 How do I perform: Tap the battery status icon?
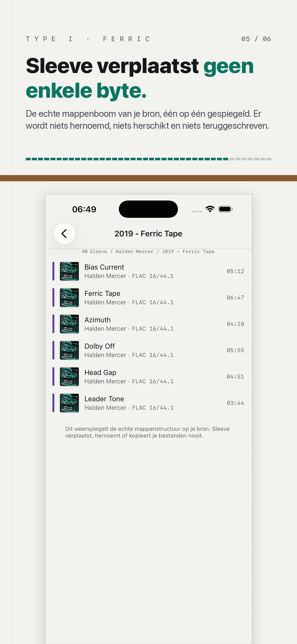(225, 209)
